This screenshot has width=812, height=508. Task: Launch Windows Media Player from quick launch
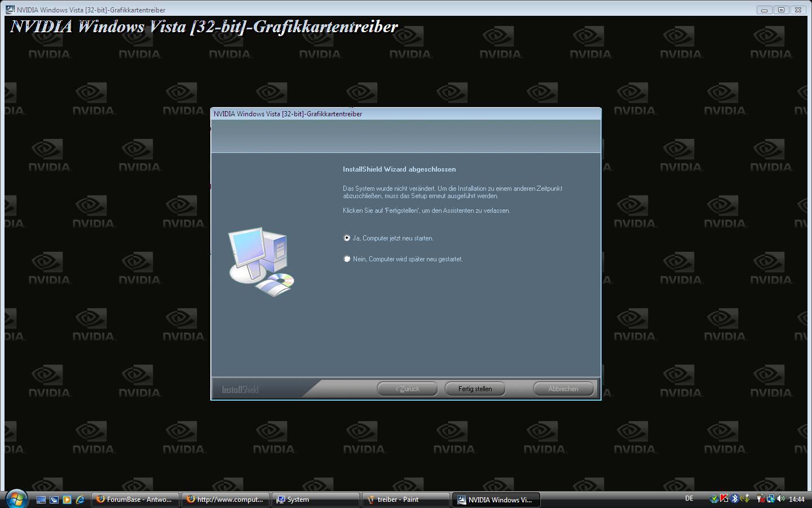point(67,500)
